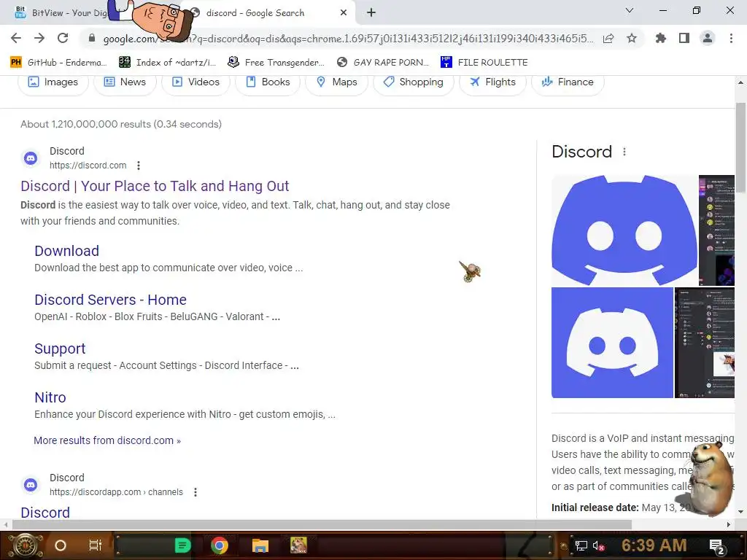Open the Chrome extensions puzzle icon
The image size is (747, 560).
coord(661,38)
